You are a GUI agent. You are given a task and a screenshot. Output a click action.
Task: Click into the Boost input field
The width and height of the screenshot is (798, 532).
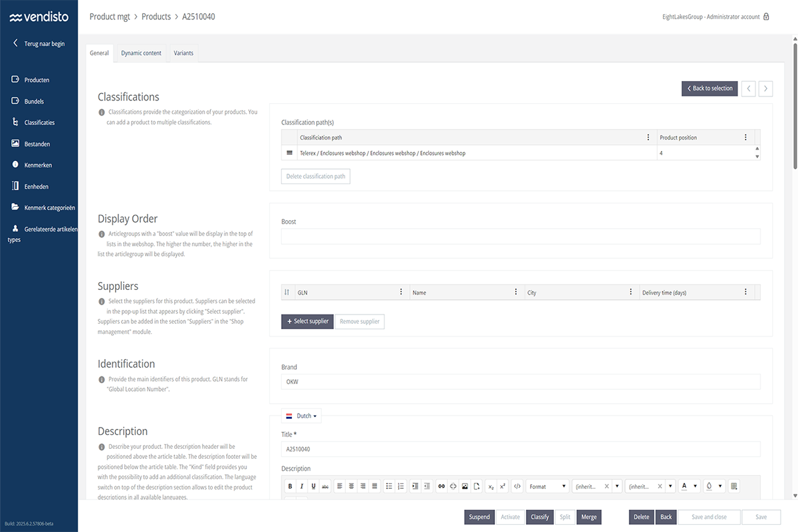pos(520,236)
